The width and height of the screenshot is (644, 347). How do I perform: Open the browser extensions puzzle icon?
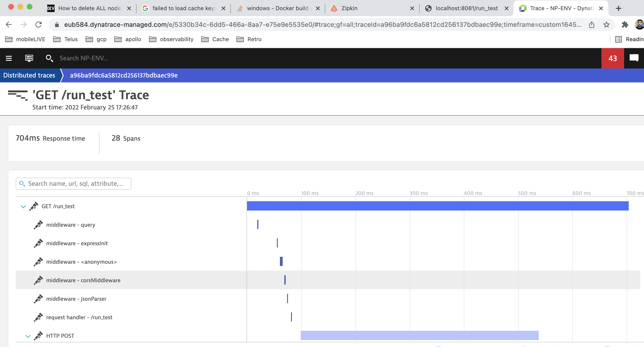pyautogui.click(x=625, y=25)
